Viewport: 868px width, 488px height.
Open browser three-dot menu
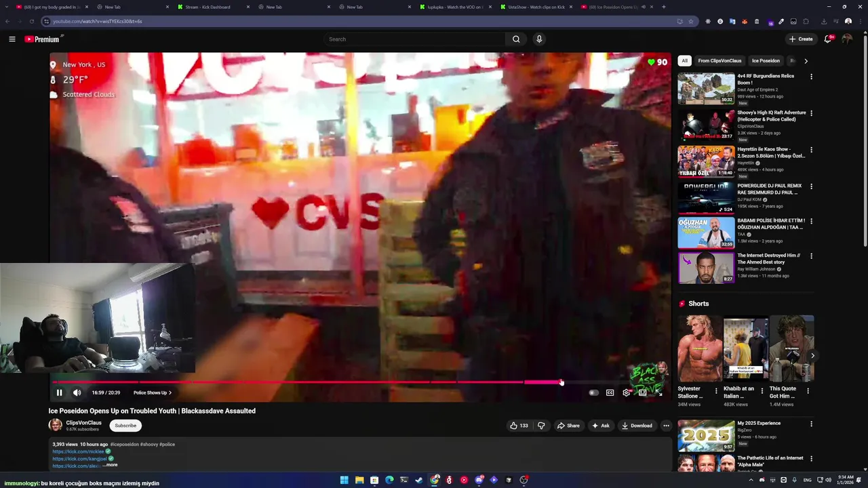click(x=861, y=21)
